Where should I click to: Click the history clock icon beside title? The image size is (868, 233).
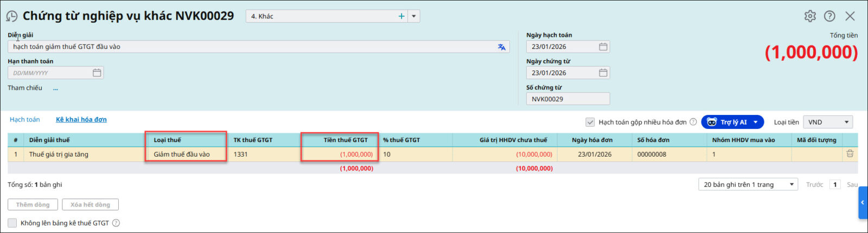pos(11,16)
